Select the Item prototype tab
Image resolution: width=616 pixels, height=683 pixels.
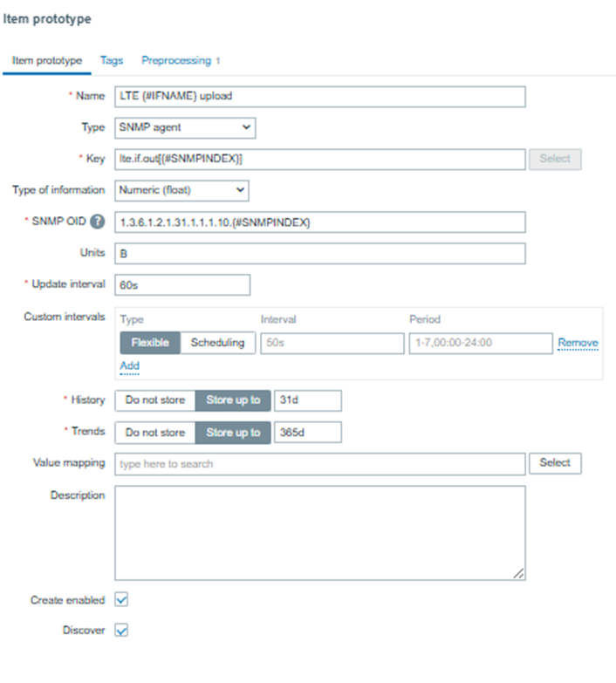click(45, 61)
